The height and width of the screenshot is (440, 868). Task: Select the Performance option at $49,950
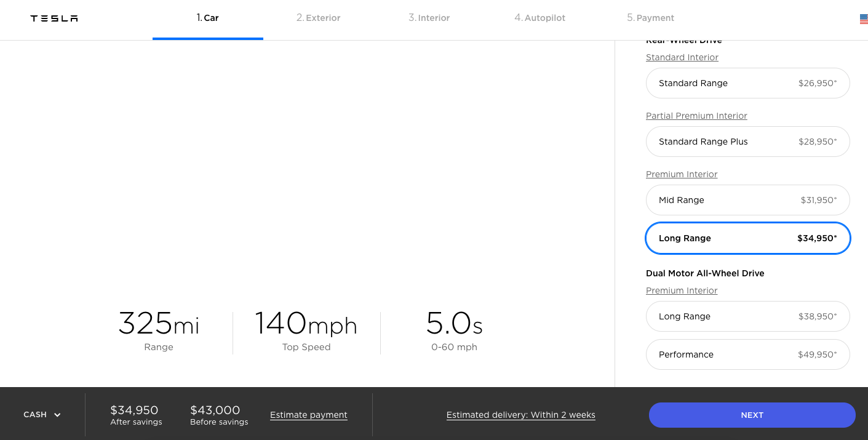pos(748,354)
